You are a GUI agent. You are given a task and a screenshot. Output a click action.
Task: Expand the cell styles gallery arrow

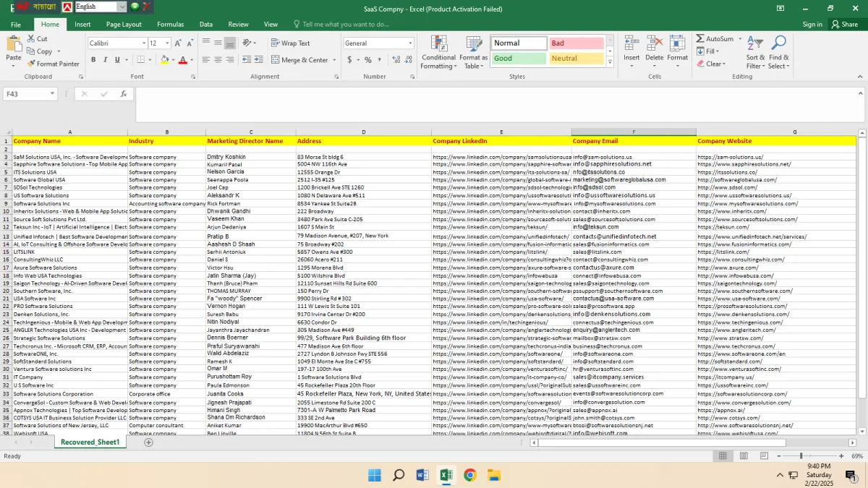[x=610, y=62]
